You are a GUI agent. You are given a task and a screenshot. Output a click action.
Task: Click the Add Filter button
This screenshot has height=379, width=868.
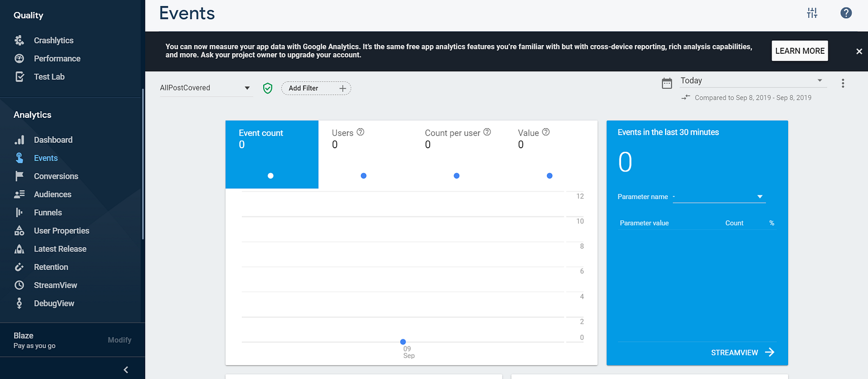pos(316,88)
